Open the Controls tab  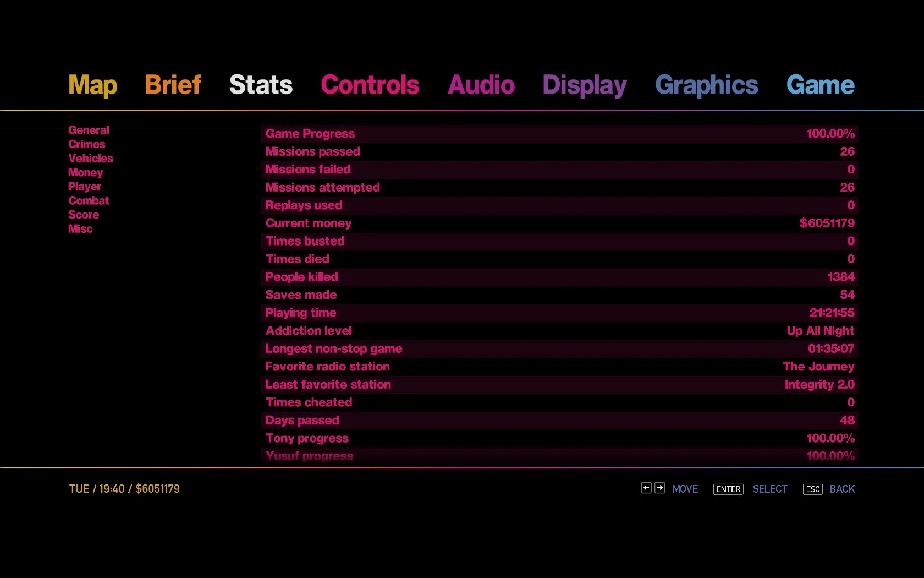click(x=370, y=85)
